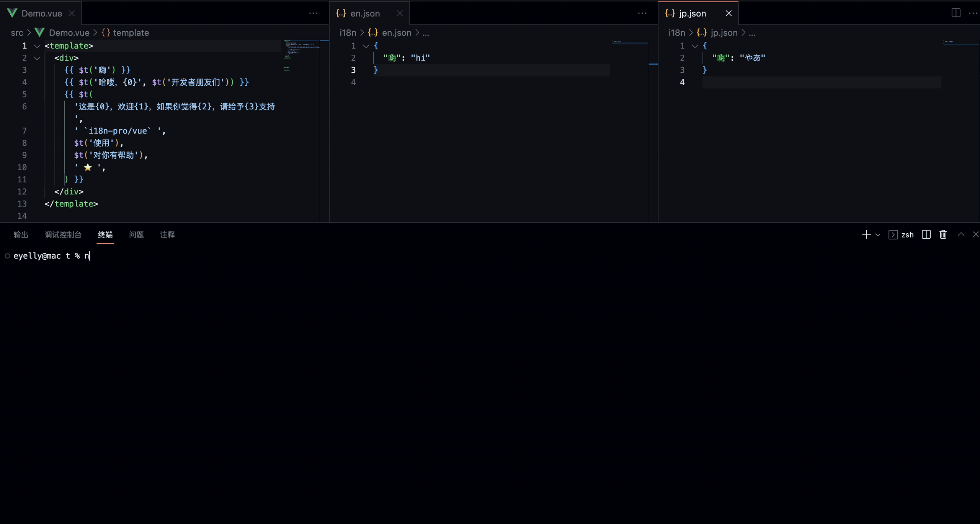Open more actions in the en.json editor group
980x524 pixels.
coord(642,13)
